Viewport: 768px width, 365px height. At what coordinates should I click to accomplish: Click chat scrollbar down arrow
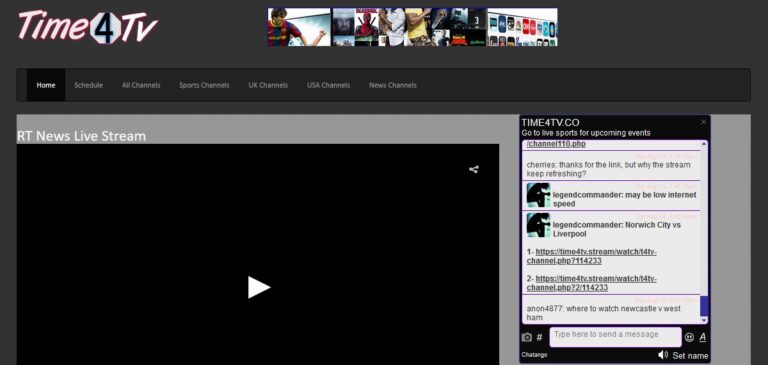704,320
